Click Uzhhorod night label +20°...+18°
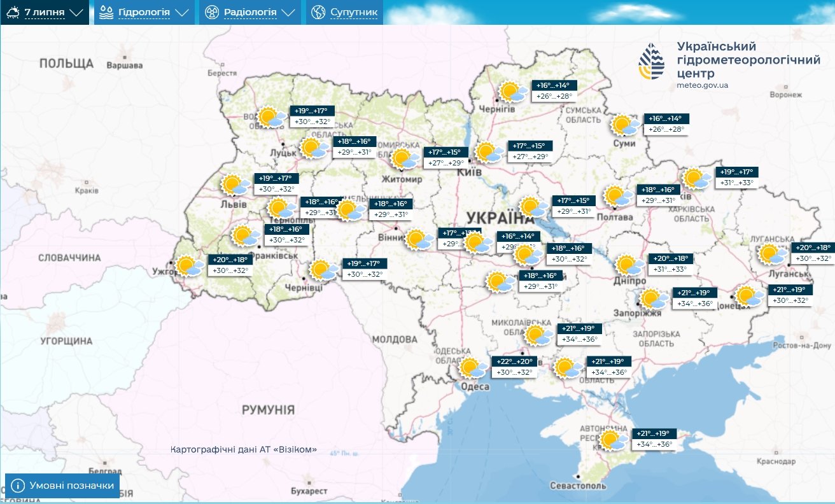 click(231, 260)
